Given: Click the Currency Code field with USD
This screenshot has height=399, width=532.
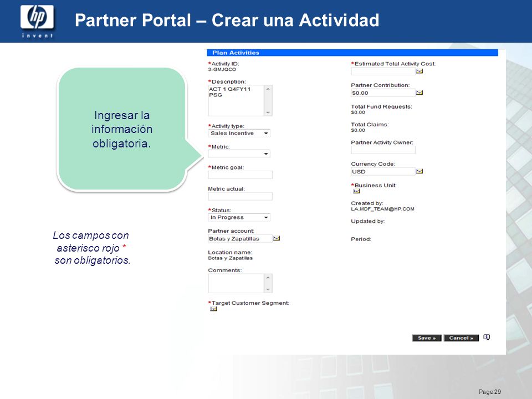Looking at the screenshot, I should click(383, 171).
